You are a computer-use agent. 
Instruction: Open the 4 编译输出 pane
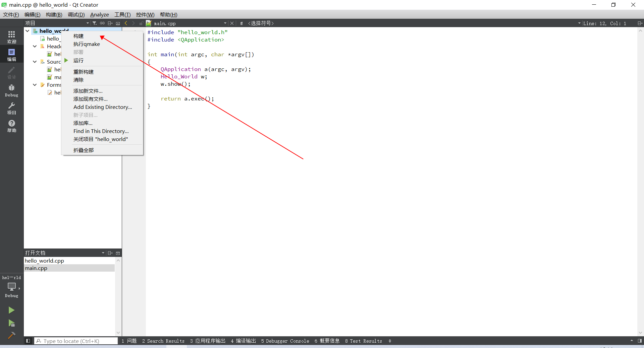243,341
